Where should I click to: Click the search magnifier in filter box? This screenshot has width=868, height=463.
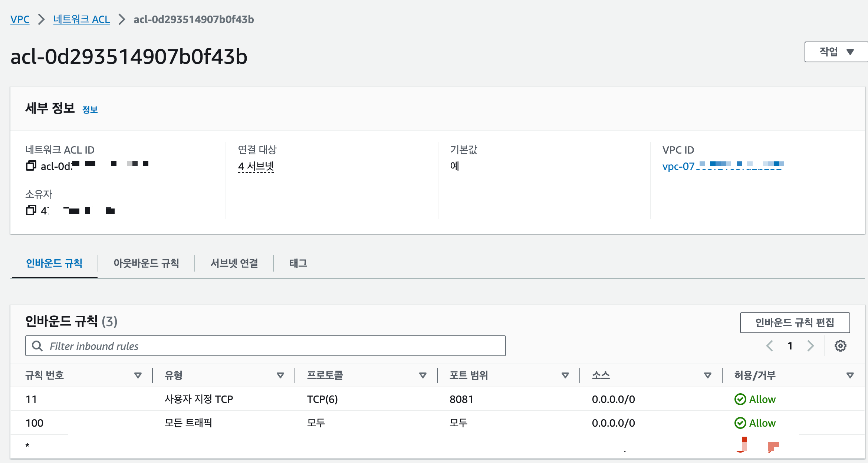point(37,346)
